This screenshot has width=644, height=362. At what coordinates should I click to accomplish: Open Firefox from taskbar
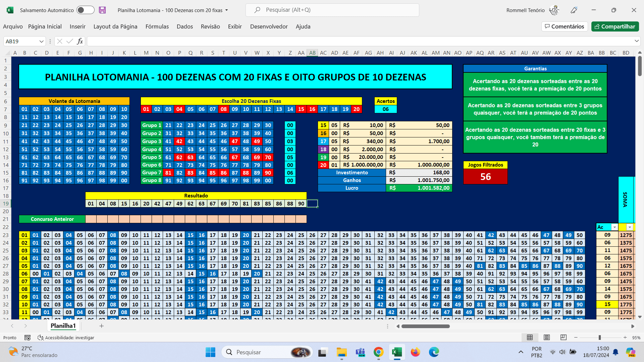[415, 352]
